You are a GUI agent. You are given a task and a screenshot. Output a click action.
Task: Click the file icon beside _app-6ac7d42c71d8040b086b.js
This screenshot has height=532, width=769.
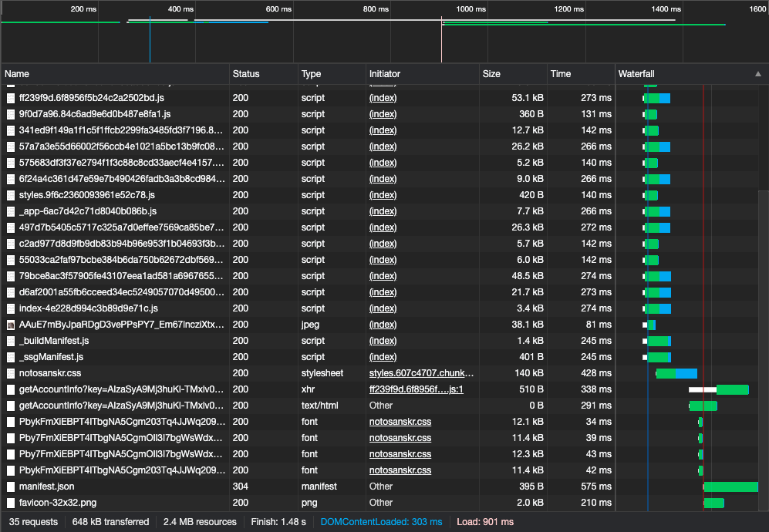tap(11, 211)
